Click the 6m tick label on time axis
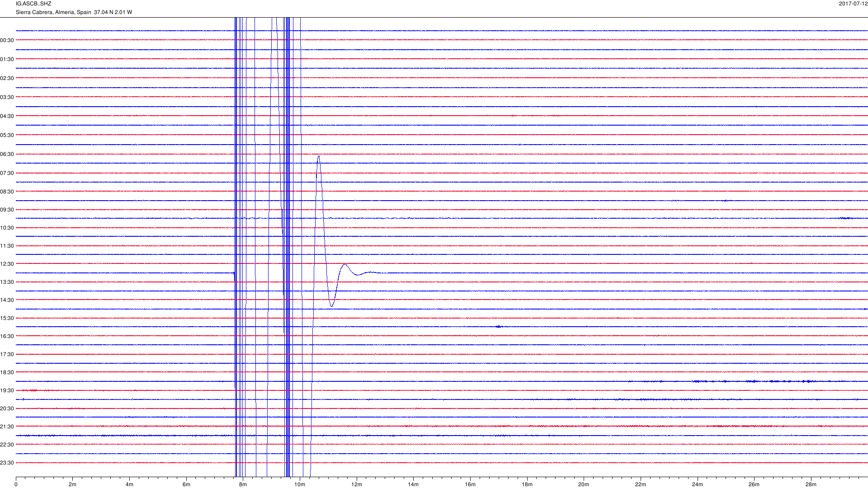Screen dimensions: 868x488 coord(186,484)
